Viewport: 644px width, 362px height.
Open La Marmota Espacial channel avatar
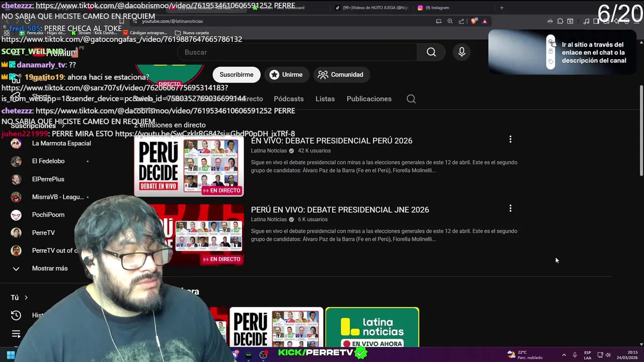pyautogui.click(x=16, y=143)
